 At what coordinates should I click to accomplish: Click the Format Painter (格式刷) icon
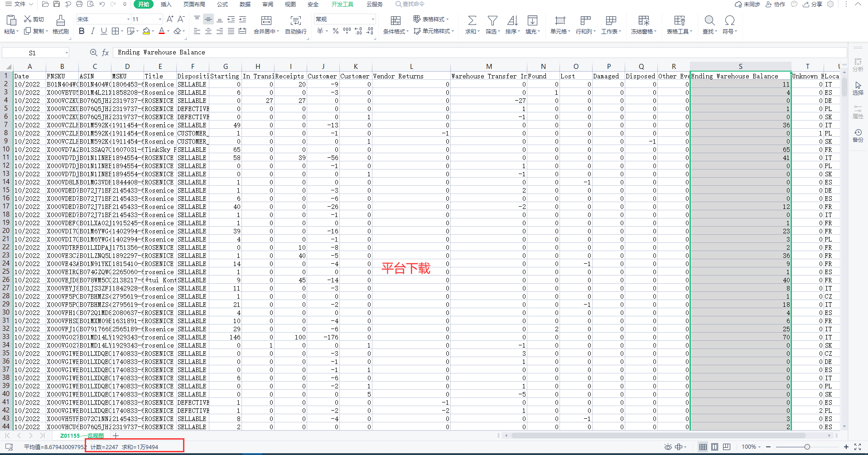click(60, 20)
